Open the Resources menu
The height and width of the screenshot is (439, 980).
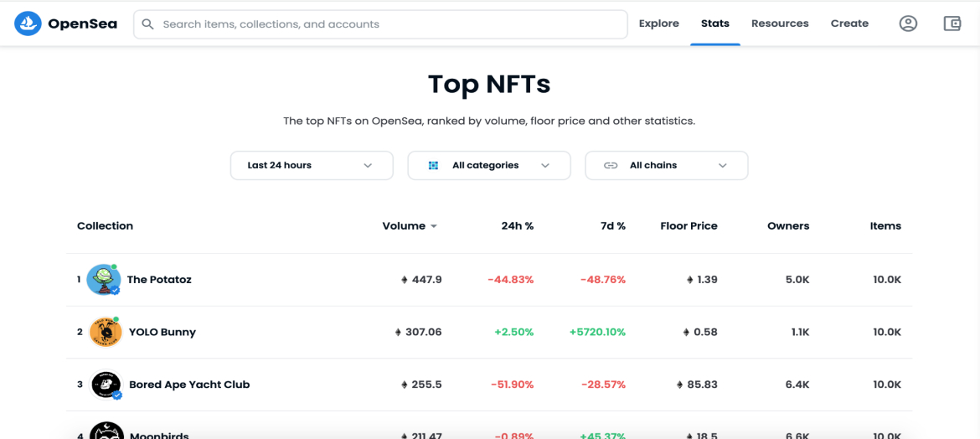780,23
